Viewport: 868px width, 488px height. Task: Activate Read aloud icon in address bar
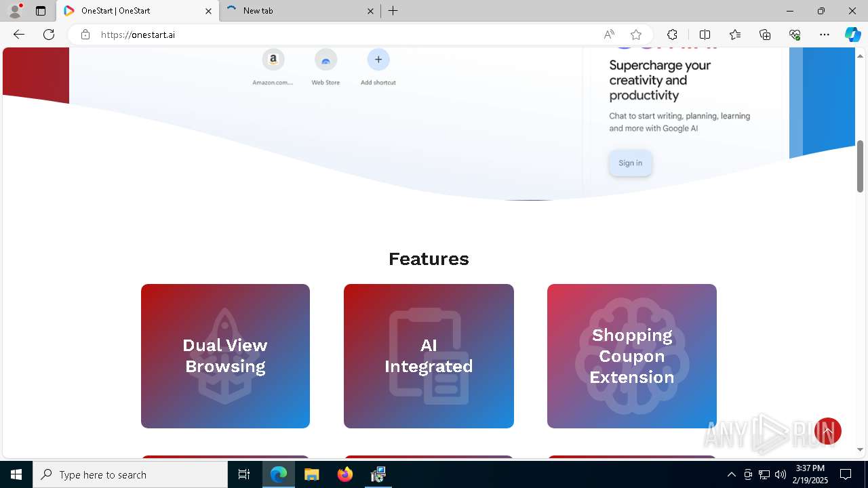[x=609, y=35]
